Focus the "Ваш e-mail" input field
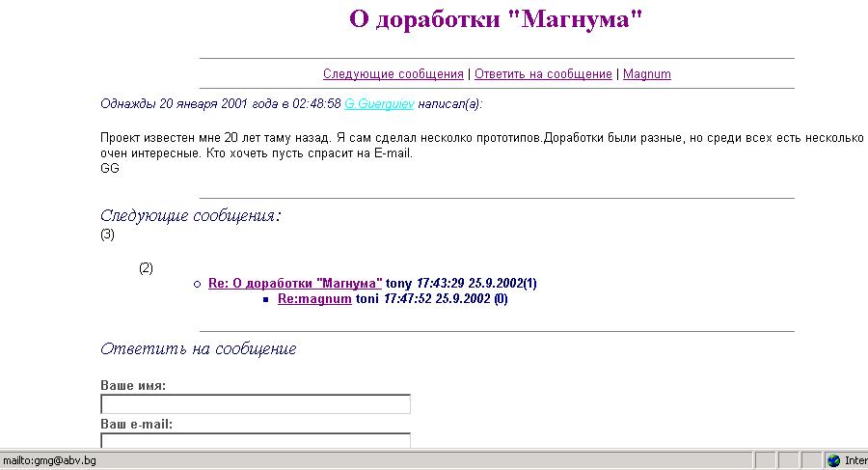 click(x=256, y=441)
